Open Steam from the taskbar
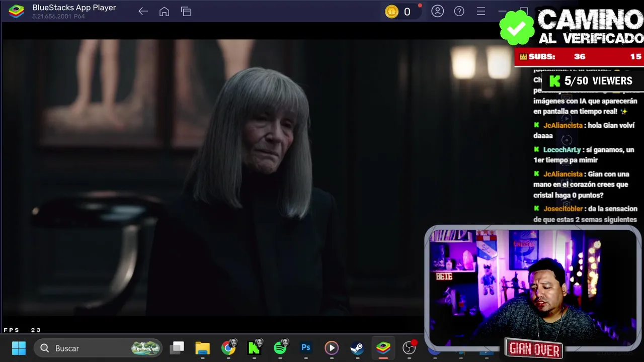Screen dimensions: 644x362 click(357, 348)
